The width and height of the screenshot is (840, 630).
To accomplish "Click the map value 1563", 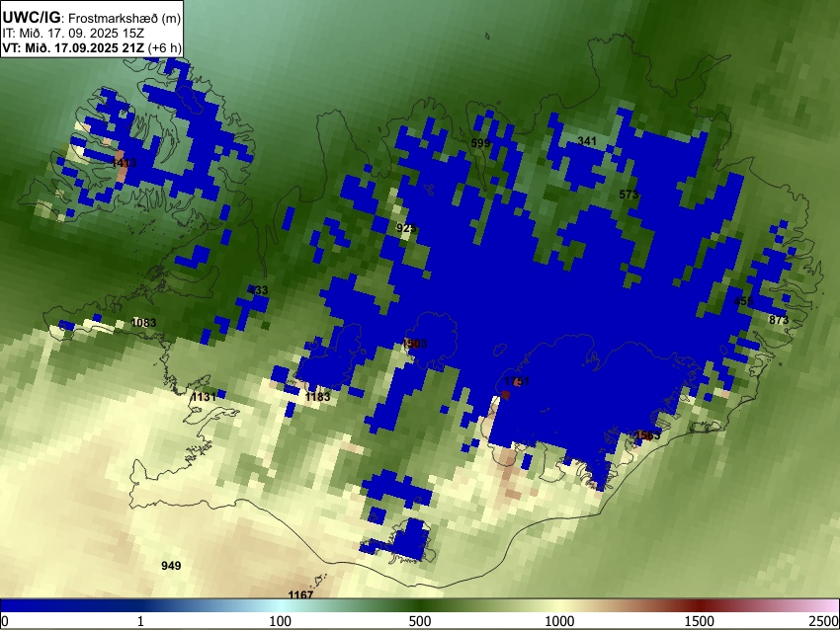I will (x=647, y=435).
